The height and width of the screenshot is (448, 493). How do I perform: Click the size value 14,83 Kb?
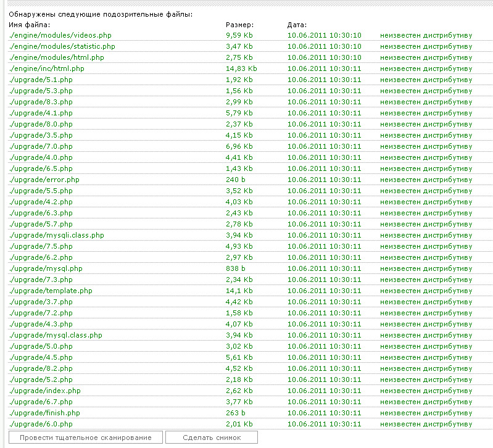[241, 68]
